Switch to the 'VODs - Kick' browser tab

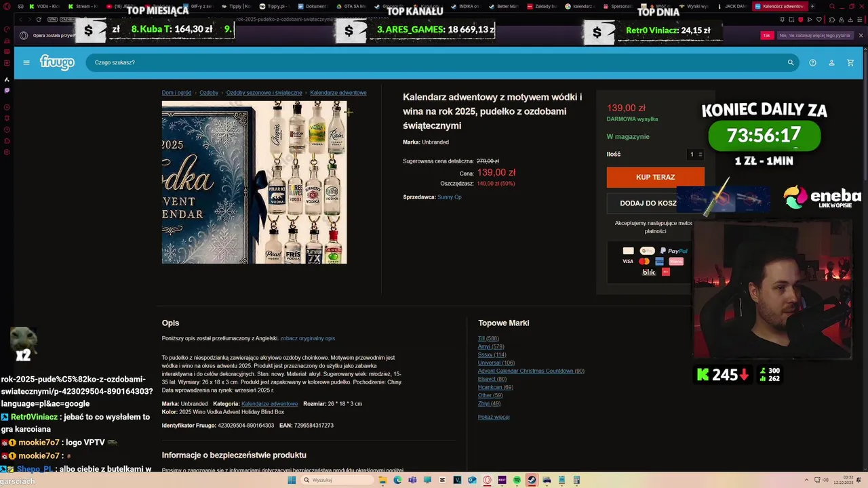coord(44,6)
